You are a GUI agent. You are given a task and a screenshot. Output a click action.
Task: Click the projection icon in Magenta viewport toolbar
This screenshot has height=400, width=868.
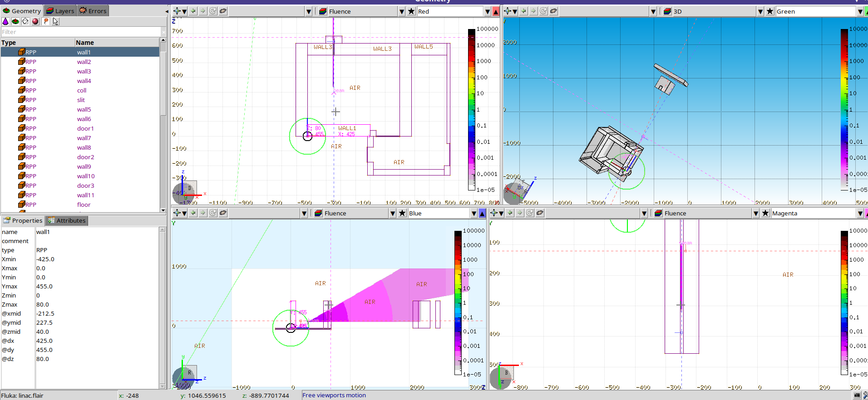click(x=540, y=213)
